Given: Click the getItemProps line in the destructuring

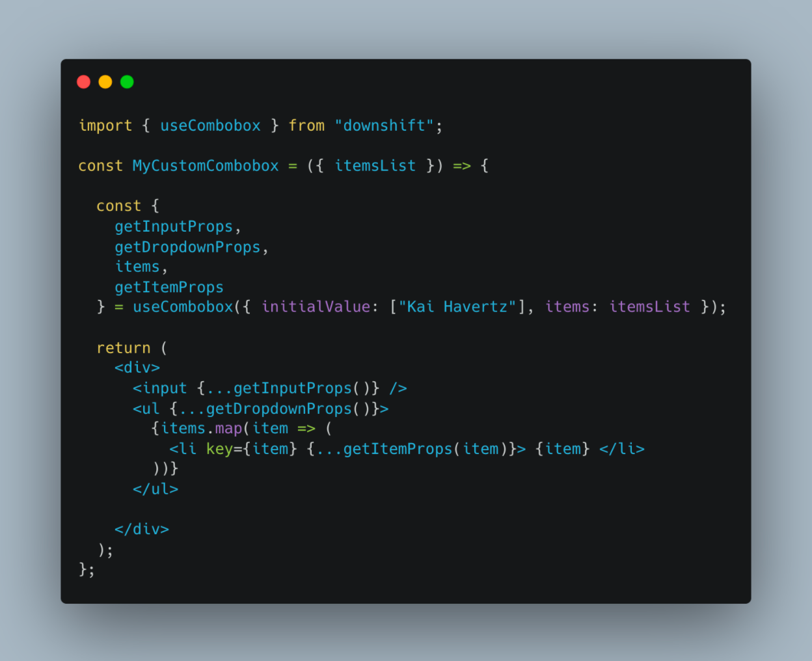Looking at the screenshot, I should point(169,287).
